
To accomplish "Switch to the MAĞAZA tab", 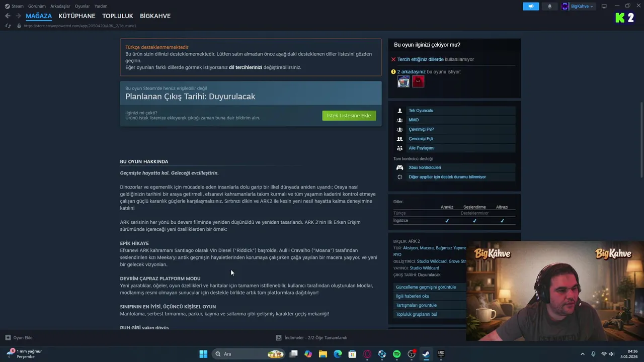I will click(x=39, y=16).
